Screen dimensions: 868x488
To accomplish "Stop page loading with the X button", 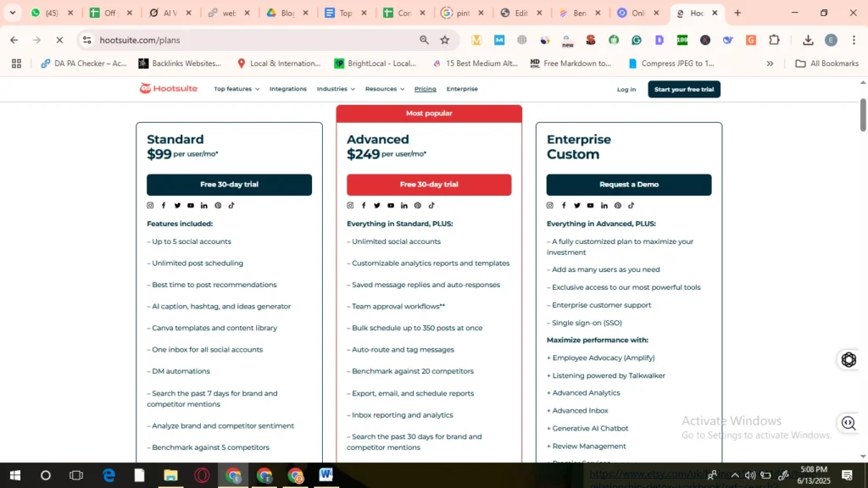I will tap(60, 40).
